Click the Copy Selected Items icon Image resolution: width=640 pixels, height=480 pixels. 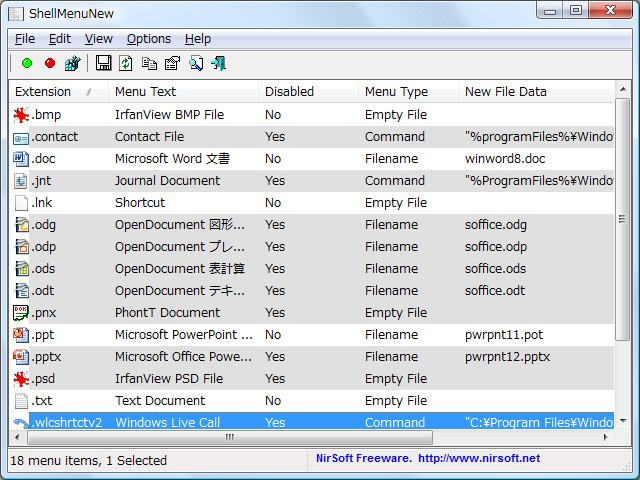pyautogui.click(x=149, y=63)
